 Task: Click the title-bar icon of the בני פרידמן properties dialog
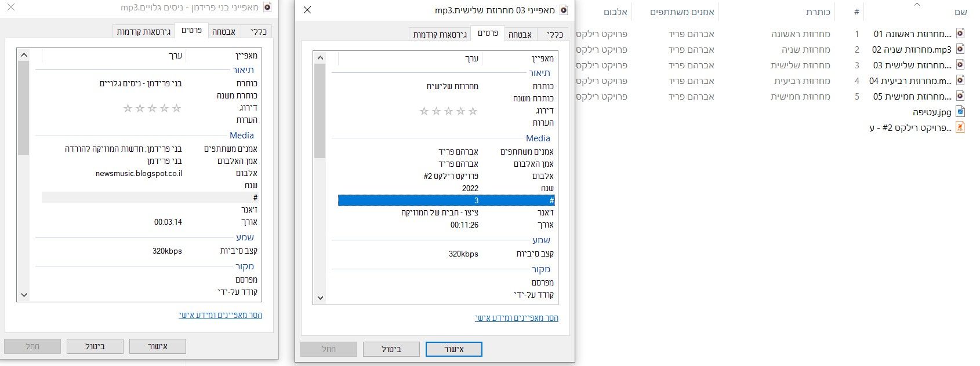(x=267, y=8)
